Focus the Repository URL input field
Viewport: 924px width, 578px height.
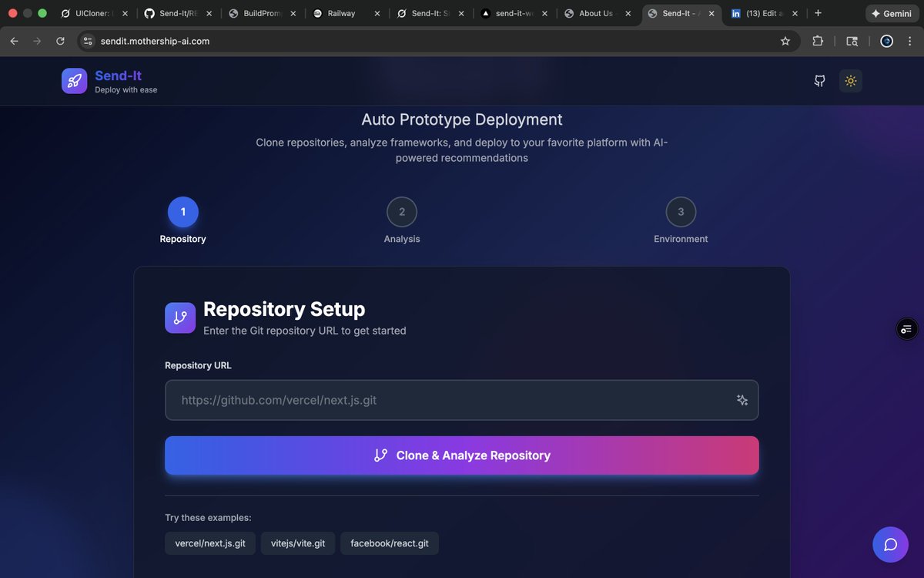pyautogui.click(x=462, y=400)
